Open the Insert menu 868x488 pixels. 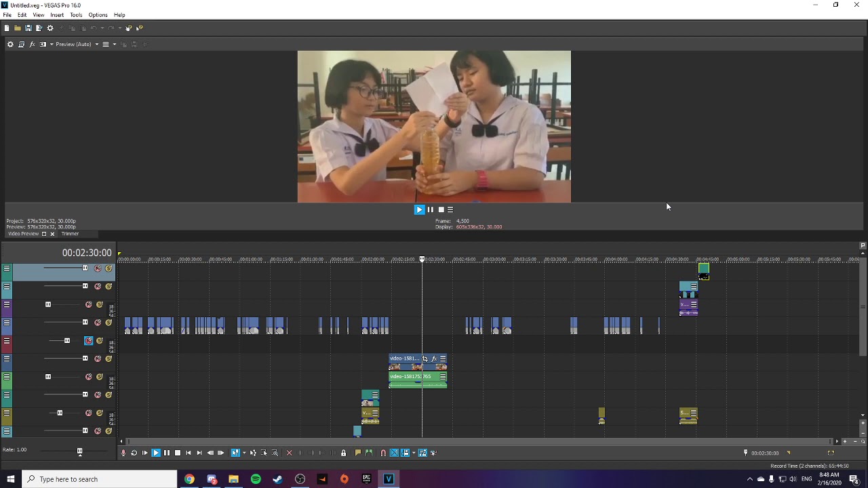tap(57, 15)
